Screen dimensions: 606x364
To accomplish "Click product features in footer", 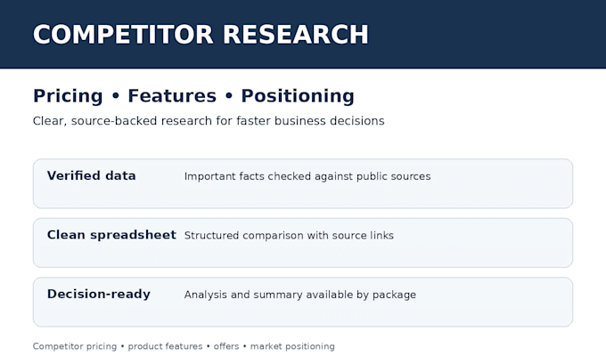I will pyautogui.click(x=165, y=346).
